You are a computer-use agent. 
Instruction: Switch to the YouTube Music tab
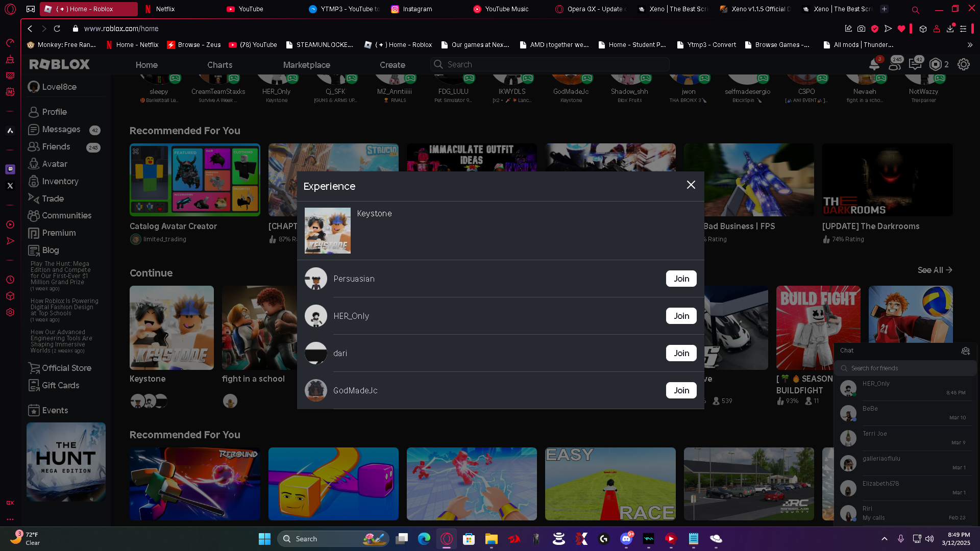511,9
